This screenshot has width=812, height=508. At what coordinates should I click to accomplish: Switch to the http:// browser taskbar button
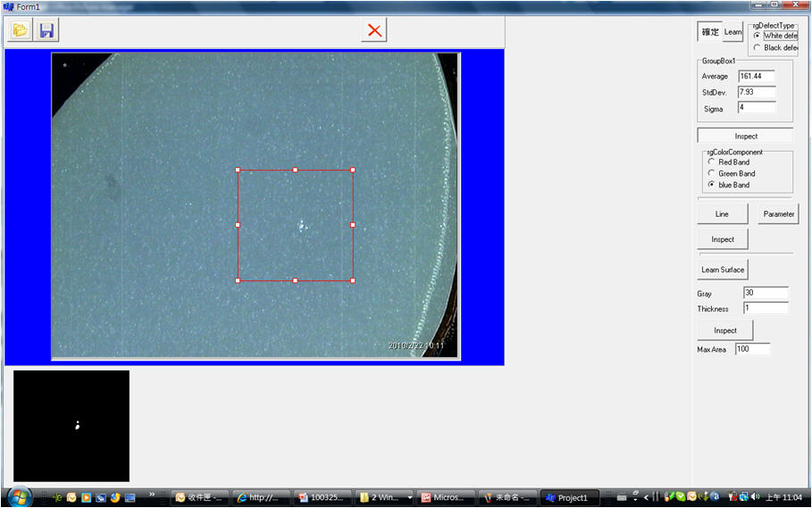[x=261, y=497]
